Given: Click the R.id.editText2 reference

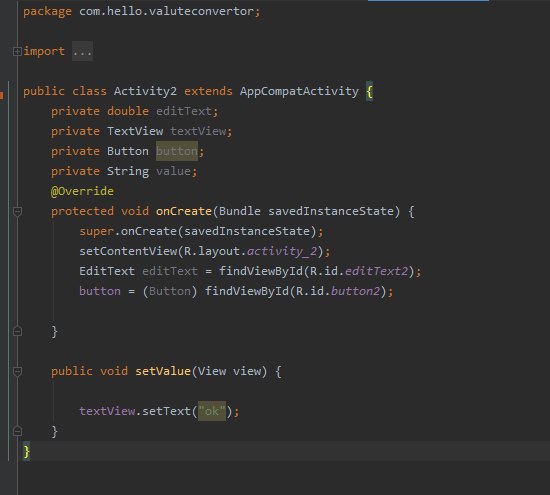Looking at the screenshot, I should tap(359, 271).
